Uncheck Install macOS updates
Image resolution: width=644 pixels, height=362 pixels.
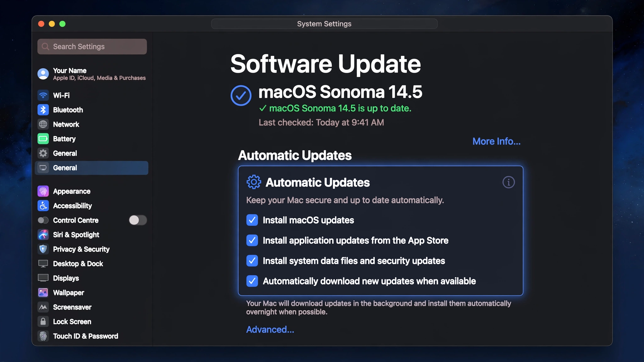click(252, 220)
